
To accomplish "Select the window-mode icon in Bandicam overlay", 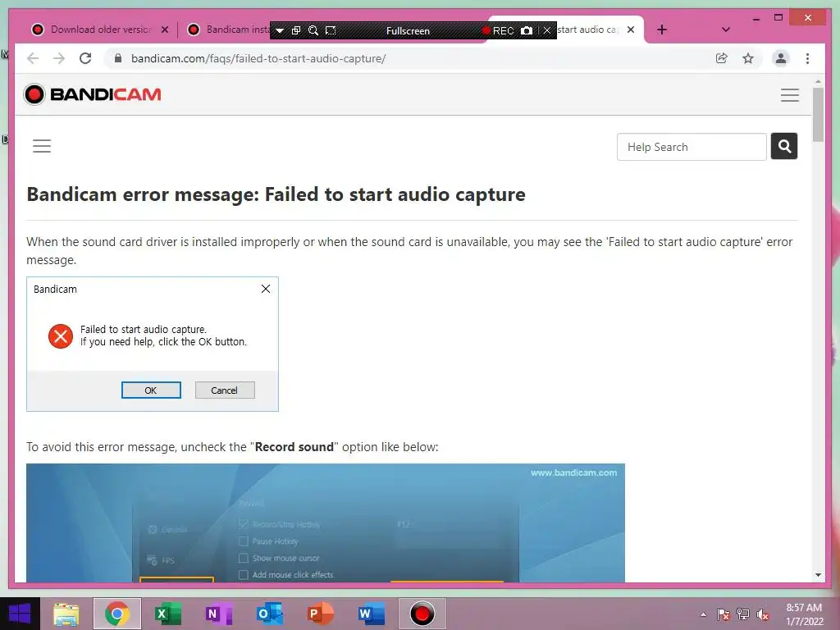I will pos(295,30).
